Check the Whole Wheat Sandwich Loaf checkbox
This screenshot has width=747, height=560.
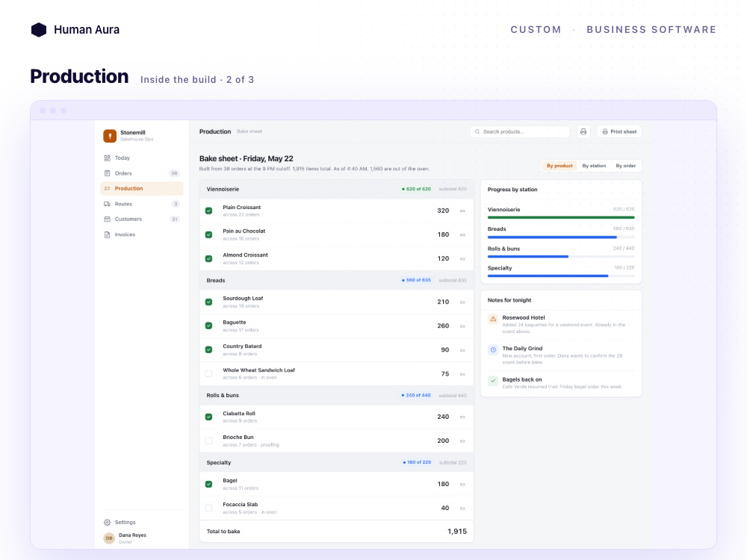coord(208,374)
